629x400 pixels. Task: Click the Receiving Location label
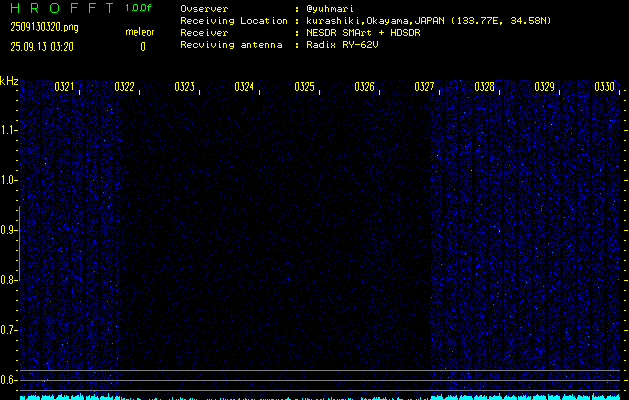tap(234, 21)
